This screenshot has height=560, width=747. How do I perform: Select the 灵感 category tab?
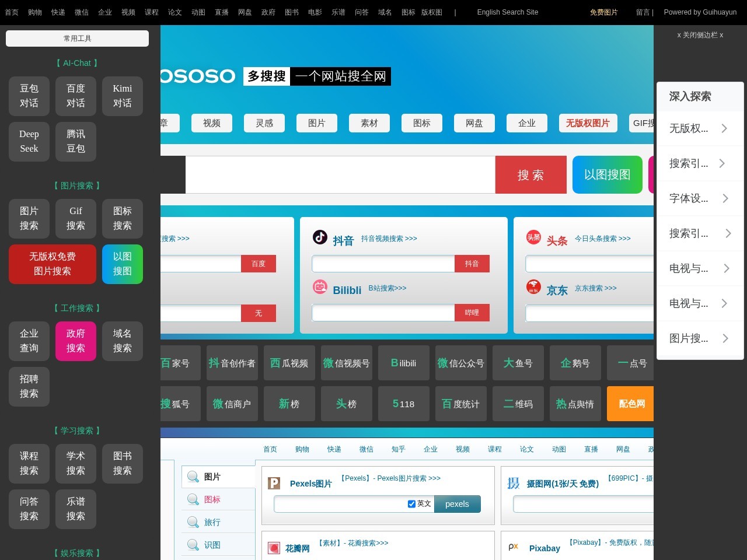point(264,123)
